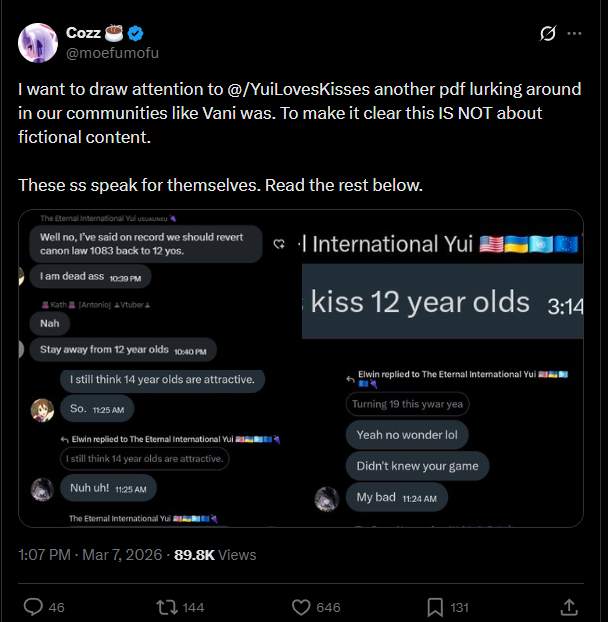
Task: Open the left chat screenshot image
Action: pos(160,368)
